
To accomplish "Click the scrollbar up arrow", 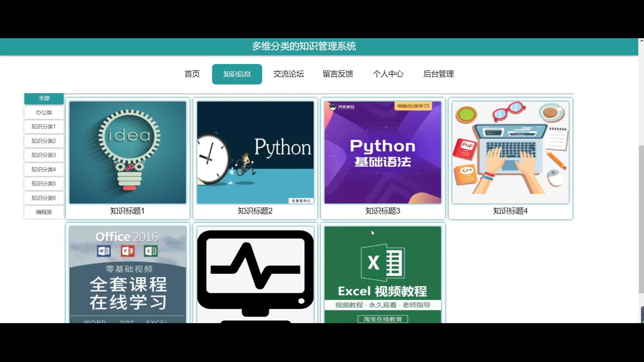I will [x=641, y=41].
